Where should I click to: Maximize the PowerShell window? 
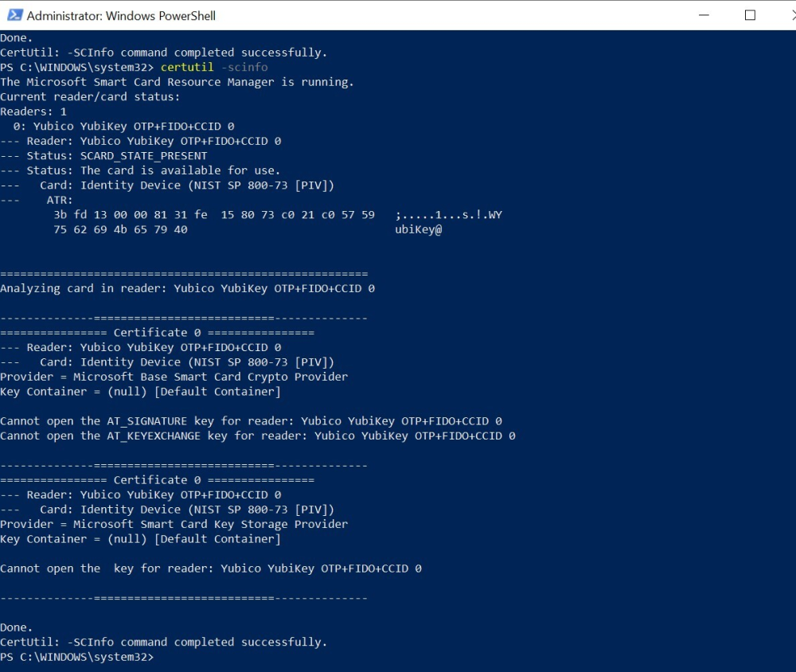point(750,15)
